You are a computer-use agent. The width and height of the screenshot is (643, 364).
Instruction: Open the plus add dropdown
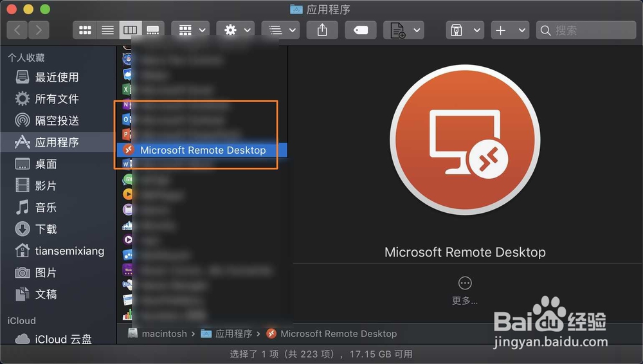(510, 30)
